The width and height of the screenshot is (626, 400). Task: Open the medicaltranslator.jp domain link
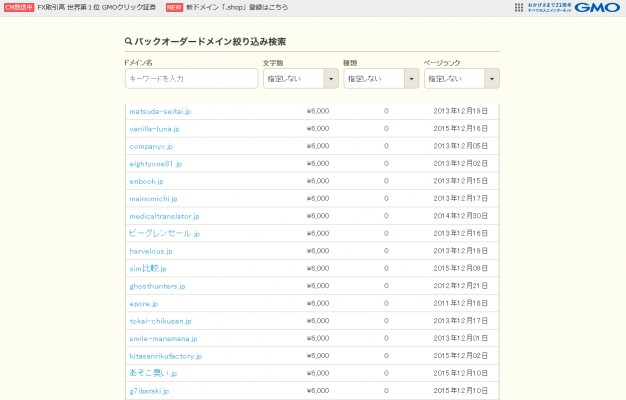tap(164, 216)
